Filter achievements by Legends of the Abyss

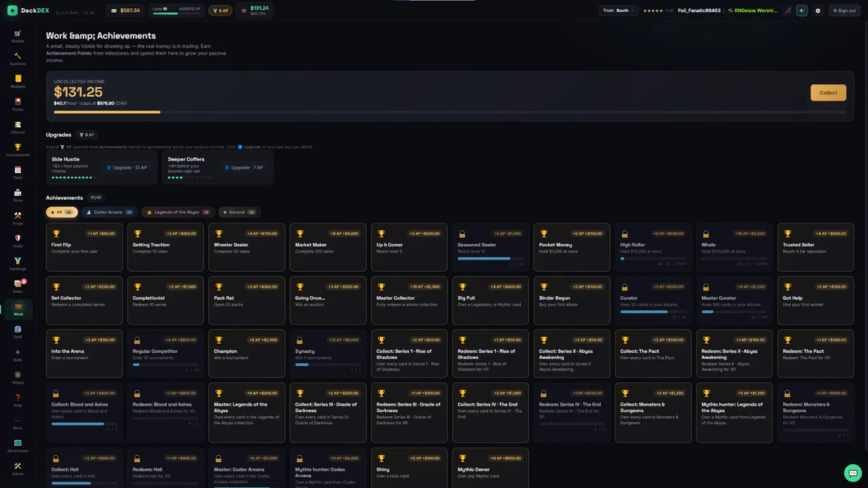coord(178,212)
